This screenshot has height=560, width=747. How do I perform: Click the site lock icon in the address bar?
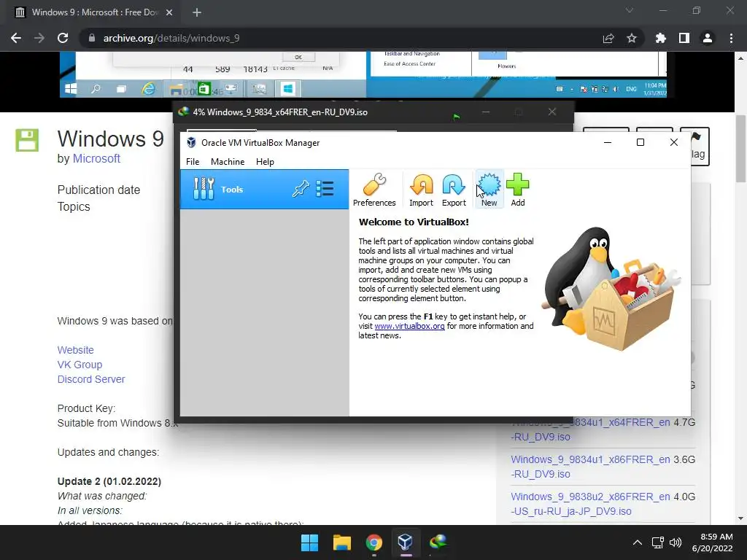pyautogui.click(x=92, y=38)
